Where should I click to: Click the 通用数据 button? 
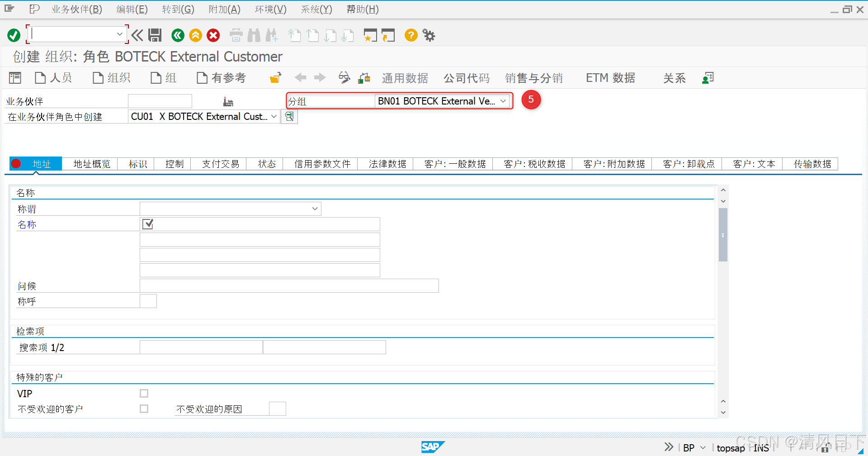405,77
